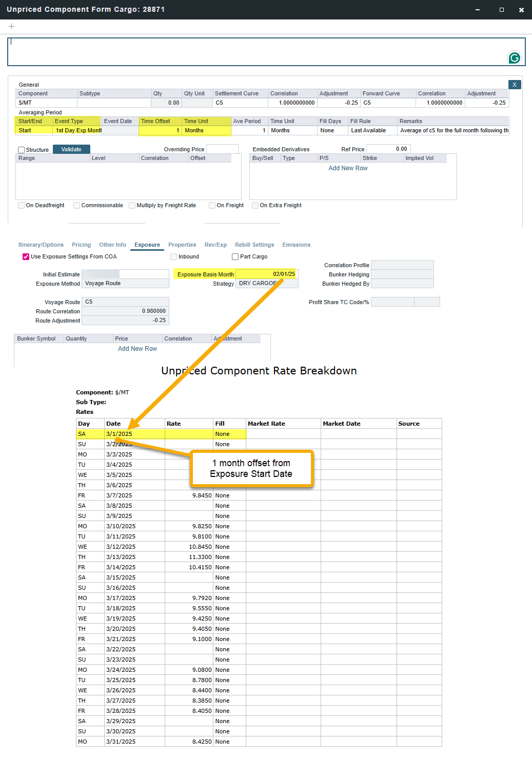Select row dated 3/31/2025
The height and width of the screenshot is (759, 532).
click(x=259, y=742)
